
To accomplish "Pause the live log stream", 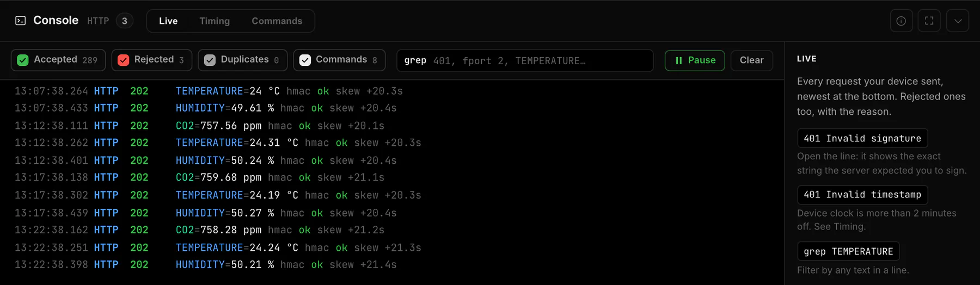I will pos(695,60).
